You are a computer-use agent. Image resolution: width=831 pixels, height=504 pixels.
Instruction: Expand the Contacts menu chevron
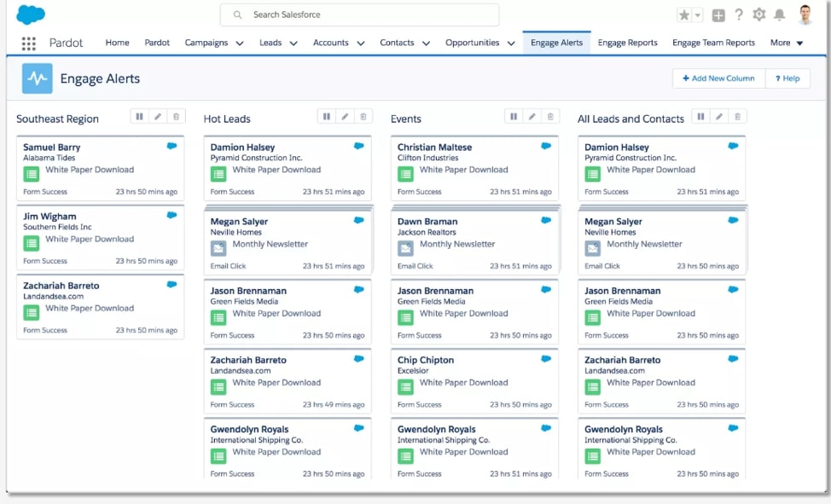point(426,43)
